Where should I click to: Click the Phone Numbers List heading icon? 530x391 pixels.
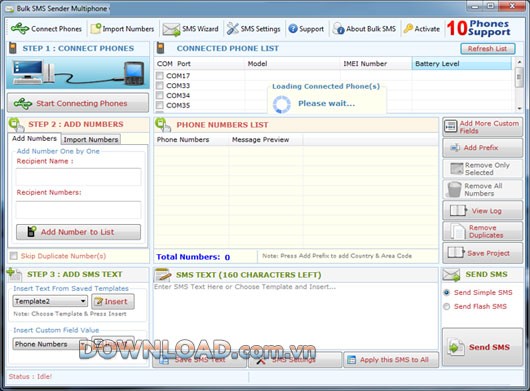click(x=163, y=125)
